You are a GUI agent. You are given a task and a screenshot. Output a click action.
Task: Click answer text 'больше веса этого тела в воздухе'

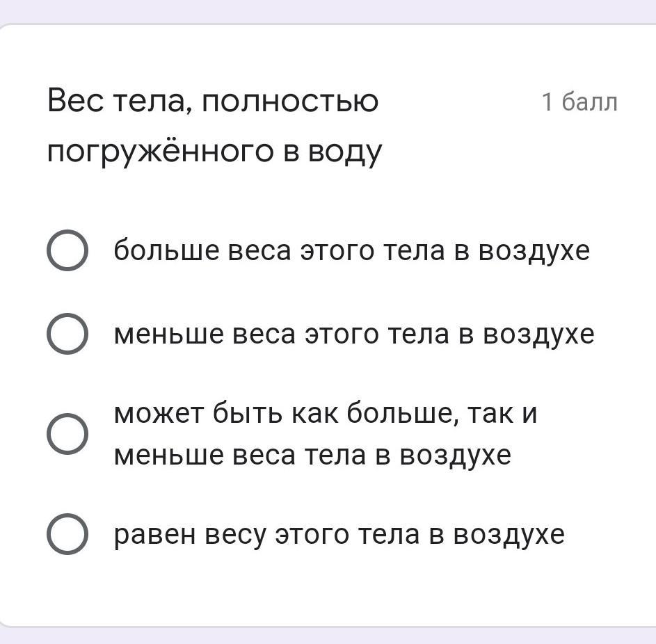[351, 250]
